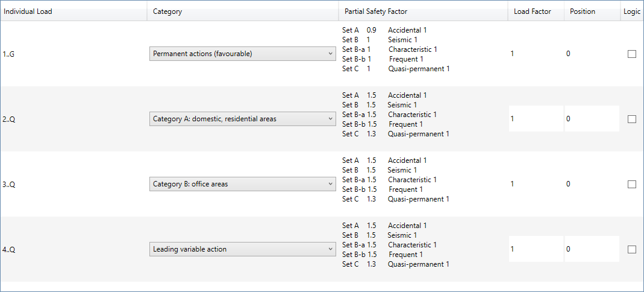Click the Load Factor field in row 4..Q
This screenshot has width=644, height=292.
pyautogui.click(x=536, y=249)
